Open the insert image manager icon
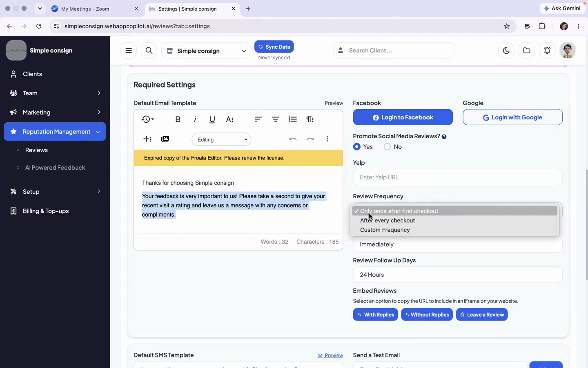This screenshot has height=368, width=588. (x=165, y=139)
